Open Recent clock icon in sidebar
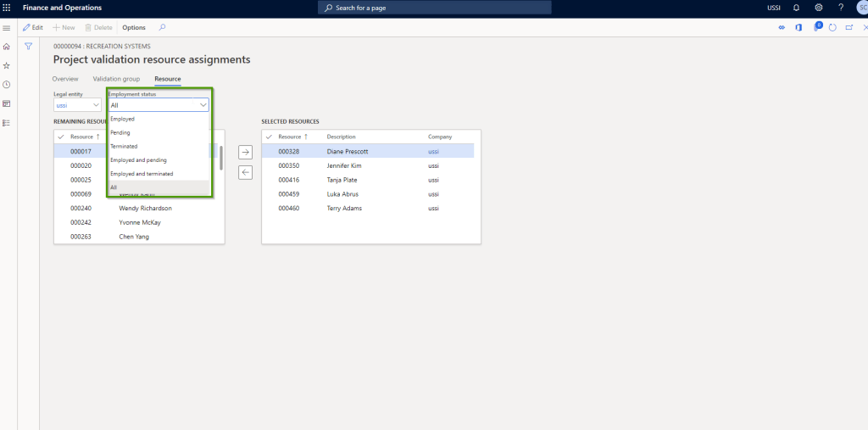This screenshot has width=868, height=430. pos(7,85)
